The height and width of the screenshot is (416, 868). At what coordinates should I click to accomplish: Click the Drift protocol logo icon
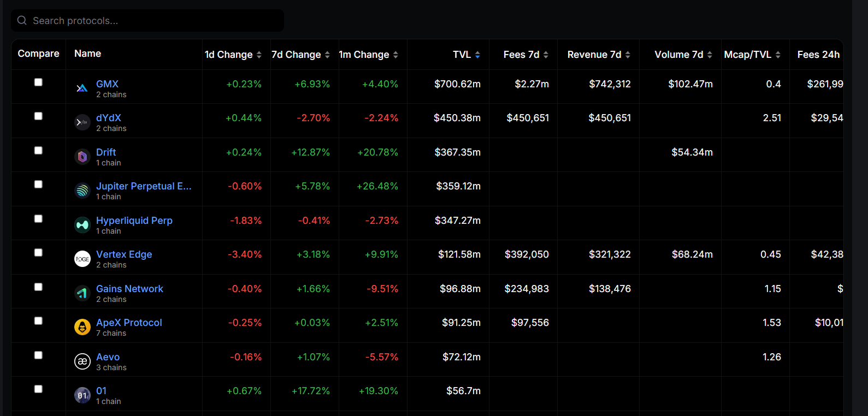(82, 157)
